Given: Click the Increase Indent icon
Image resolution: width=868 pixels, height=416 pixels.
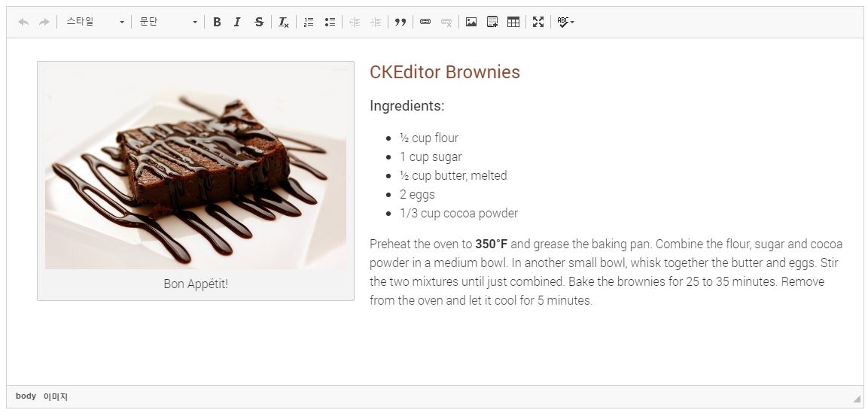Looking at the screenshot, I should (376, 22).
